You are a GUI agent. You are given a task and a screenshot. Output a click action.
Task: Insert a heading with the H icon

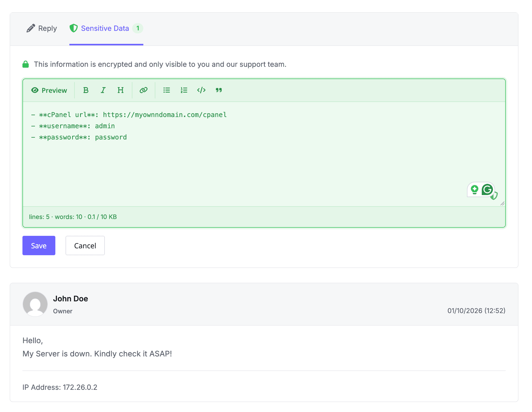(x=120, y=90)
